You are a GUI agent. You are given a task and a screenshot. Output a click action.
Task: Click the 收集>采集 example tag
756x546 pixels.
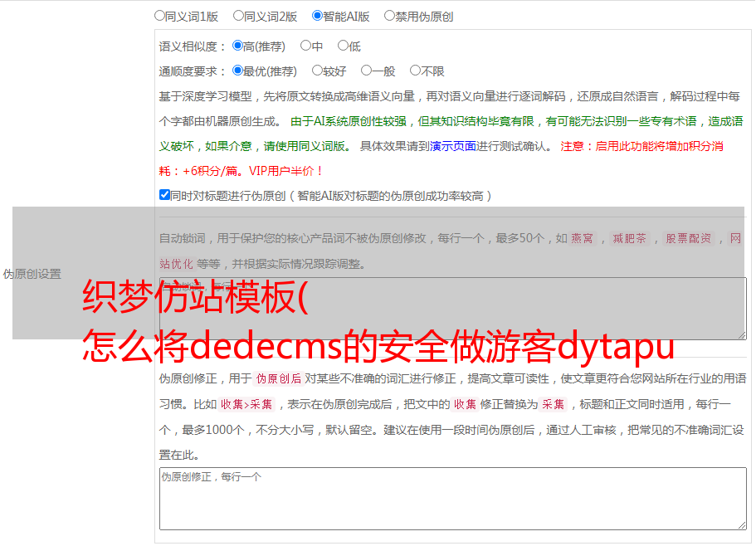click(x=246, y=404)
